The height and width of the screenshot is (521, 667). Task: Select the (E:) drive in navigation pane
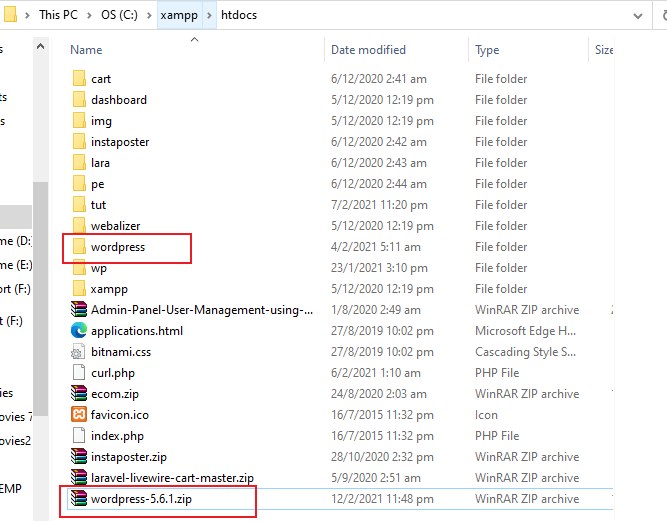[x=16, y=265]
